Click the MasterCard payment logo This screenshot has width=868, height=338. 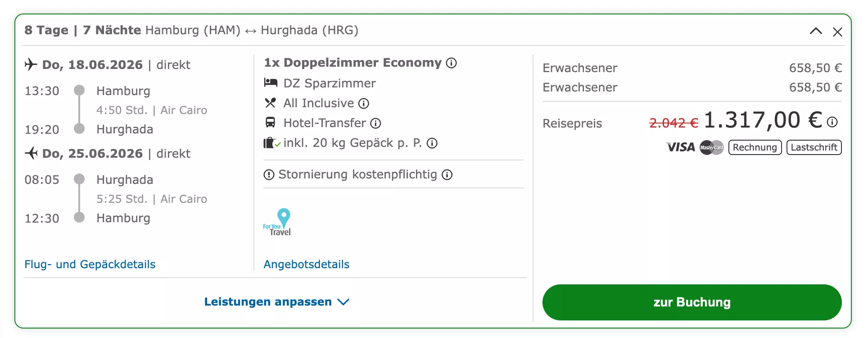point(711,147)
